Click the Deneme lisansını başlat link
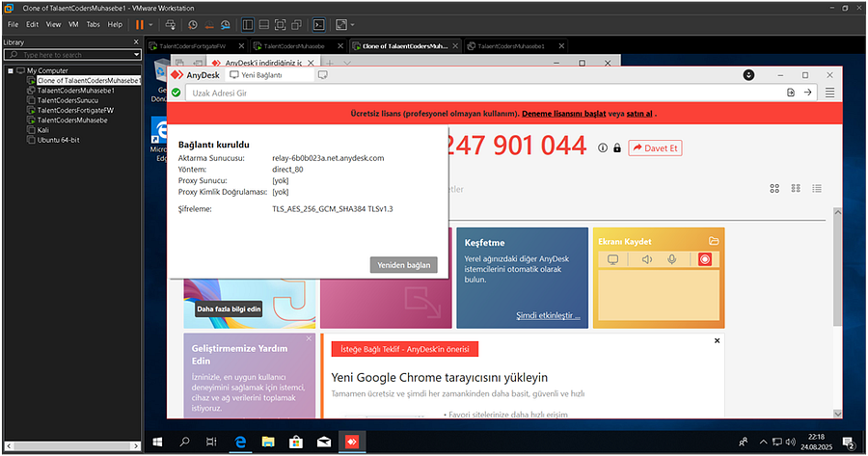Screen dimensions: 868x456 coord(563,114)
